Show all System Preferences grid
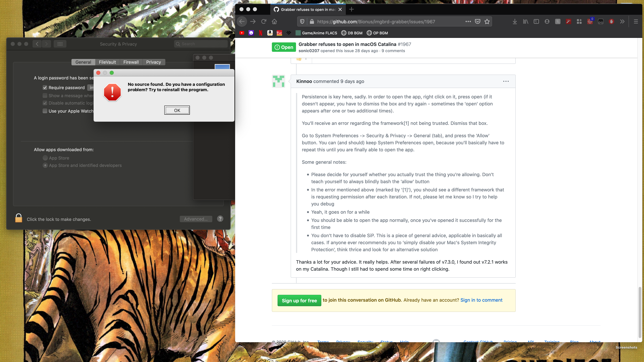 60,44
